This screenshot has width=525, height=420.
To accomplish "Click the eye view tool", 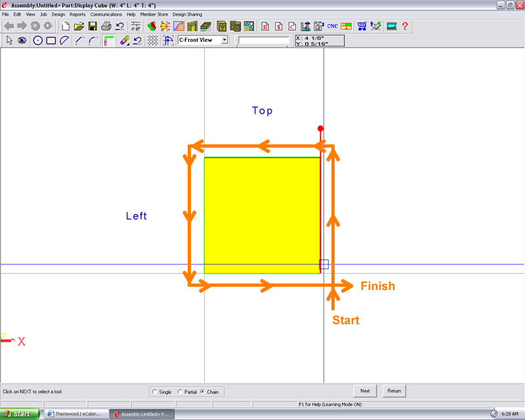I will coord(22,41).
